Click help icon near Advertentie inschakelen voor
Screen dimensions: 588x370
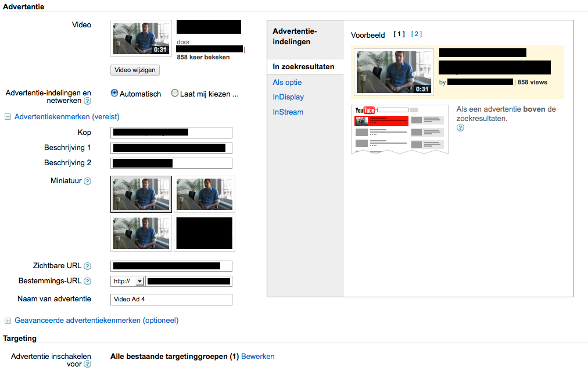click(x=87, y=364)
